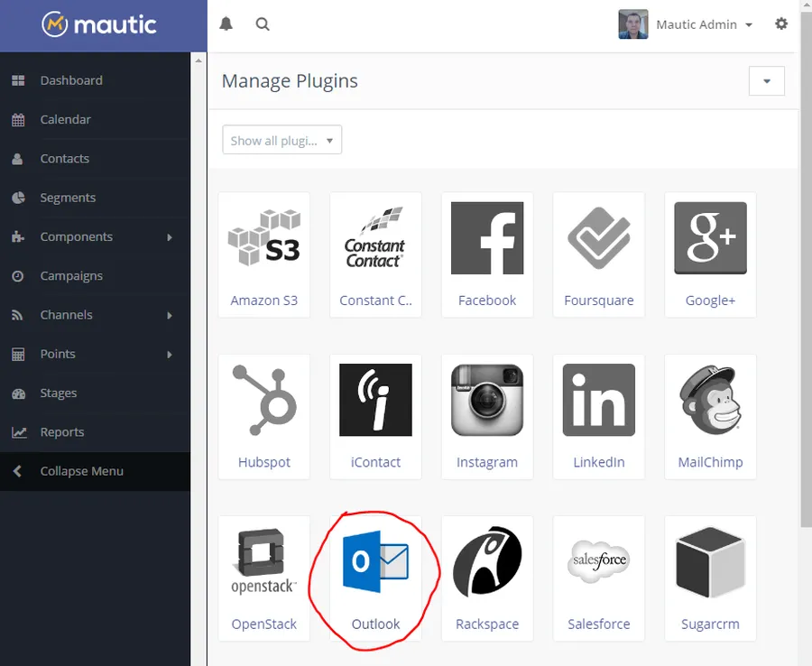Click the Outlook plugin name link
812x666 pixels.
(375, 624)
